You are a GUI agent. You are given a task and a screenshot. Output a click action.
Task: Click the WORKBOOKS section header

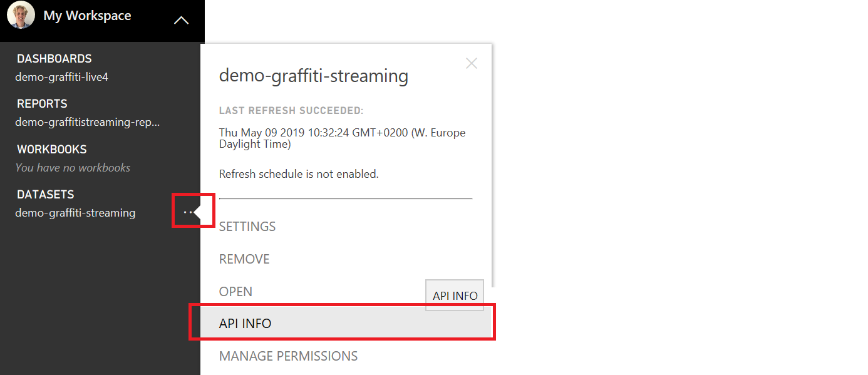52,150
